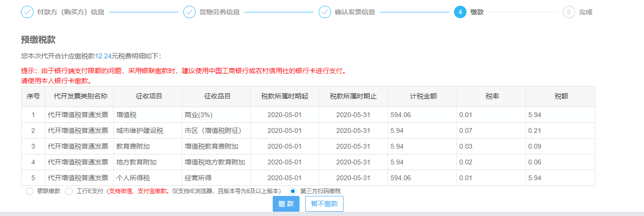The width and height of the screenshot is (644, 216).
Task: Click the 计税金额 column header
Action: coord(422,97)
